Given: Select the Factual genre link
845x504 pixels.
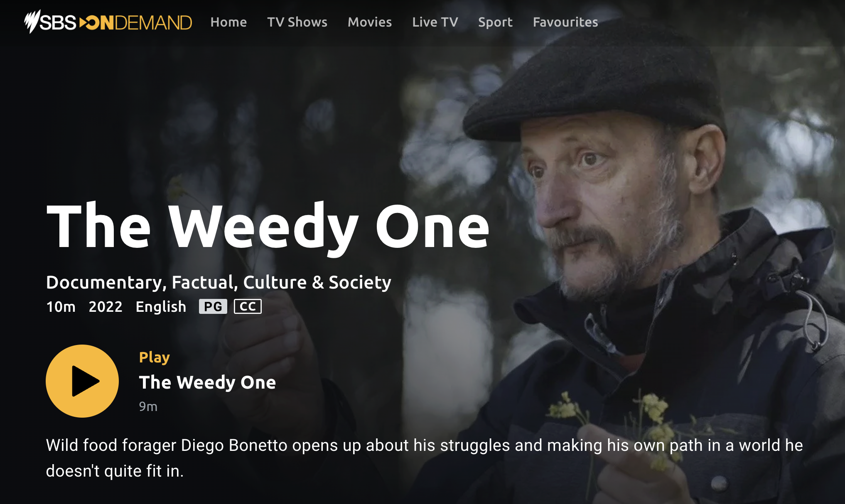Looking at the screenshot, I should point(203,283).
